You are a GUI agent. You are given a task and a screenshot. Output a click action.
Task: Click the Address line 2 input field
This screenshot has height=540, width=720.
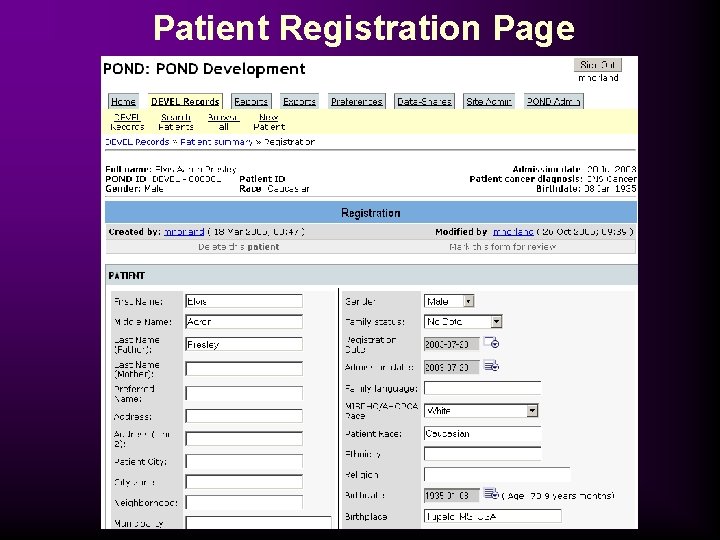244,439
